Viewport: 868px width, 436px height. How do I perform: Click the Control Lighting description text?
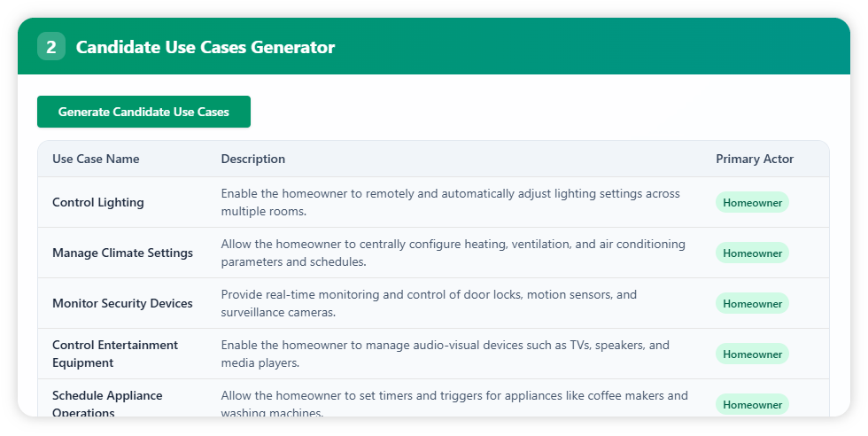point(450,202)
